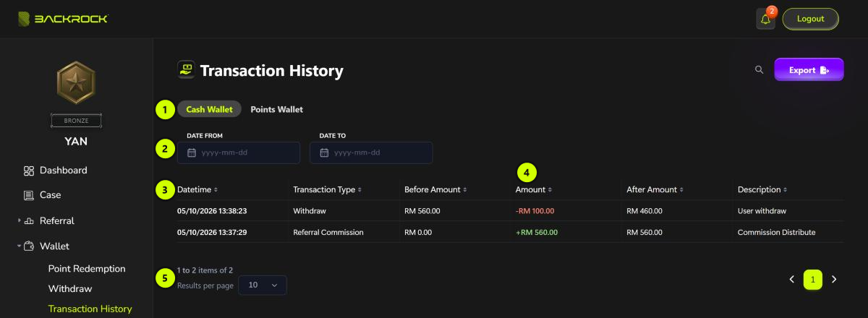Click the +RM 560.00 amount
The image size is (868, 318).
pyautogui.click(x=536, y=233)
